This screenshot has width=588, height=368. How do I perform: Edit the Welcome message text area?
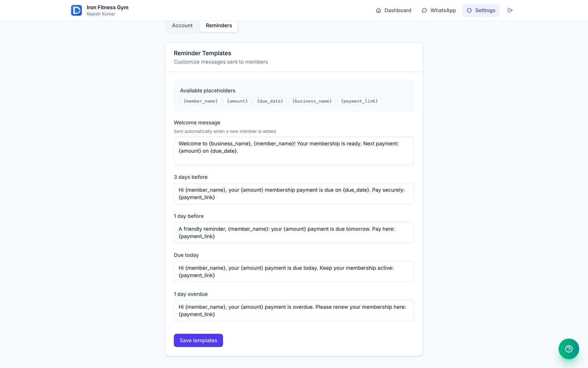(x=294, y=151)
